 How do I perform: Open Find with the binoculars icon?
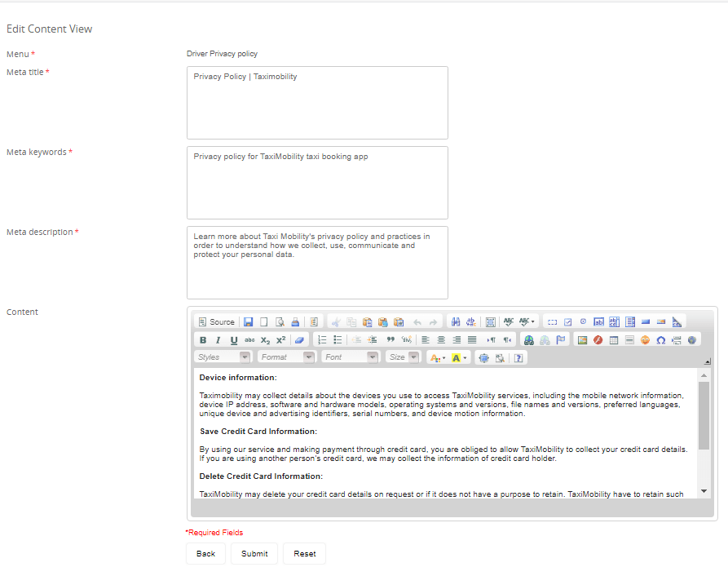coord(456,322)
